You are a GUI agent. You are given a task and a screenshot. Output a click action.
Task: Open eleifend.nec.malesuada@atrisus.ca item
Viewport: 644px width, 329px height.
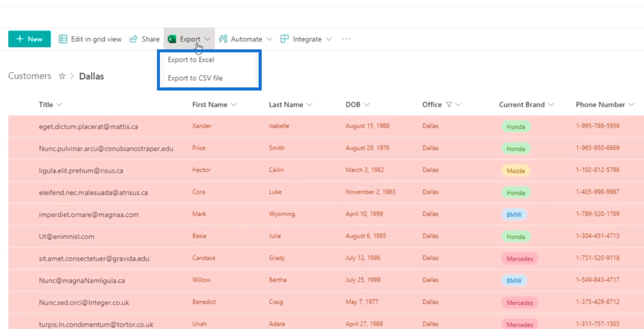tap(93, 192)
